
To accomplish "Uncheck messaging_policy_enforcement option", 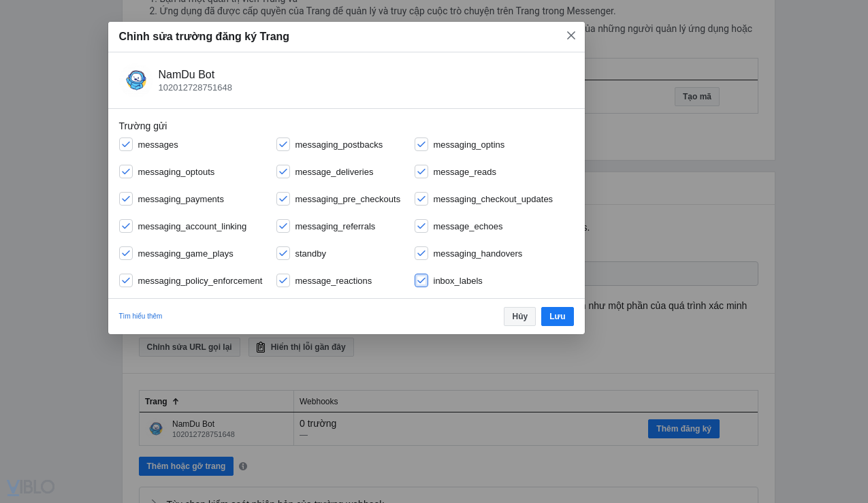I will [x=126, y=280].
